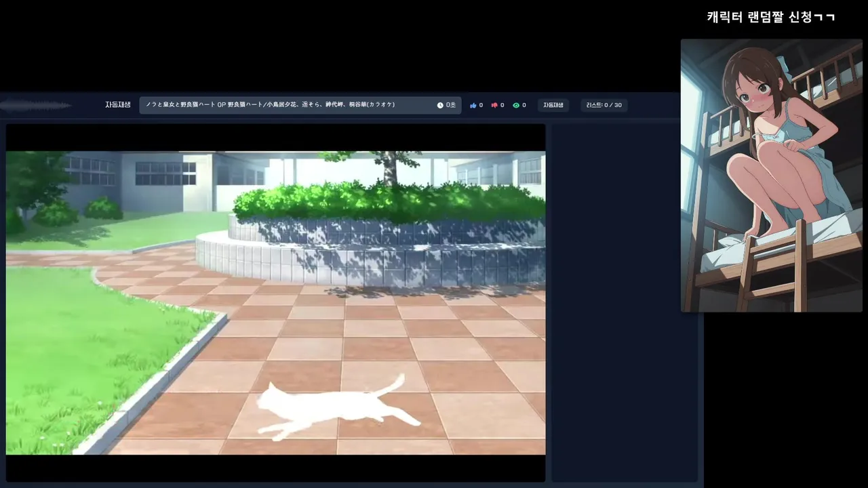Click the thumbs-up like icon
This screenshot has width=868, height=488.
(x=473, y=105)
